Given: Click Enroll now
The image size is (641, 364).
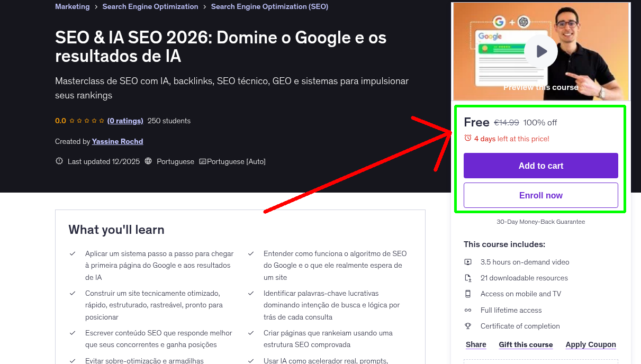Looking at the screenshot, I should point(540,195).
